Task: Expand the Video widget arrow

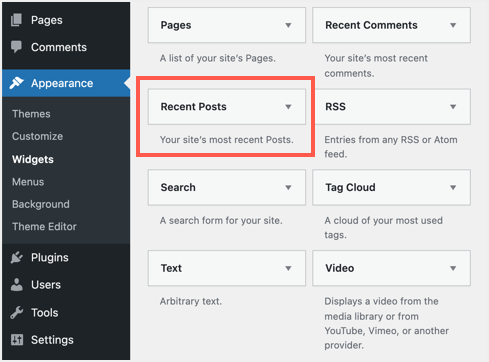Action: [453, 268]
